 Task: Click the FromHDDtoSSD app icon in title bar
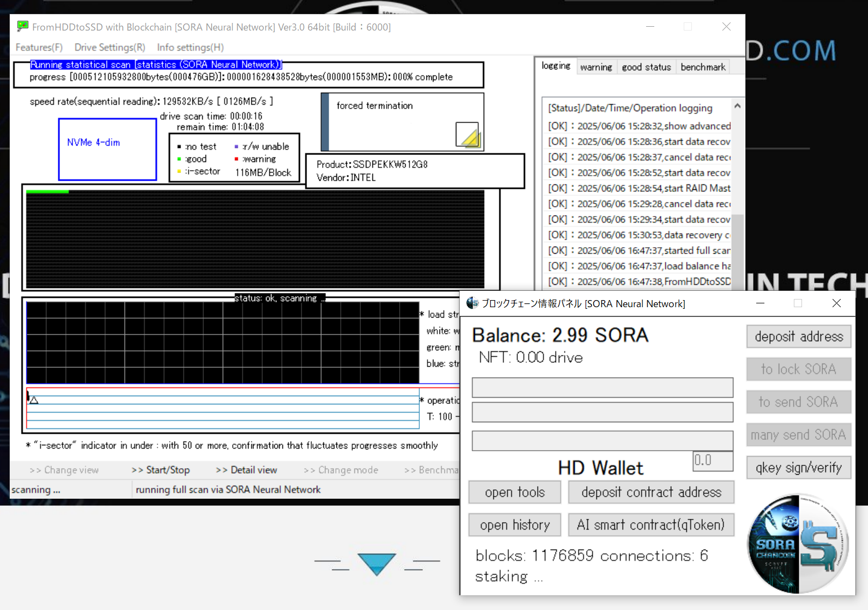click(x=22, y=26)
